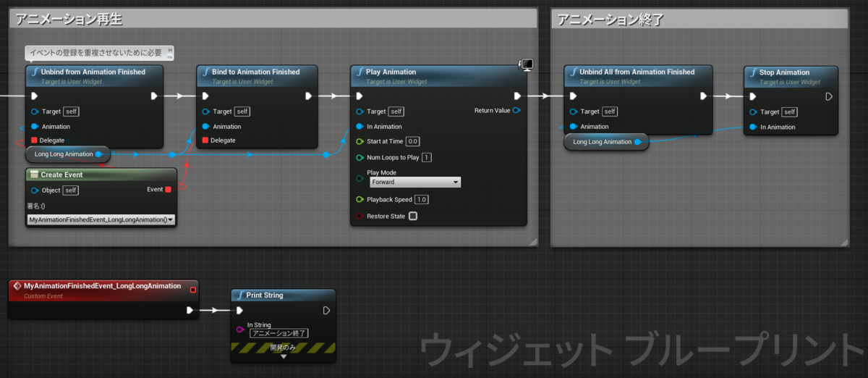Select the Stop Animation node title
The height and width of the screenshot is (378, 868).
(784, 72)
